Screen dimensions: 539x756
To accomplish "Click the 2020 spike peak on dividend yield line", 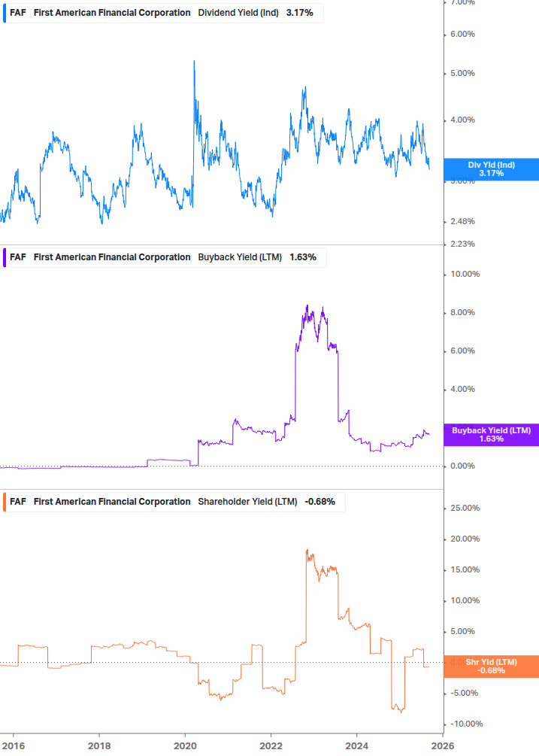I will click(x=194, y=61).
